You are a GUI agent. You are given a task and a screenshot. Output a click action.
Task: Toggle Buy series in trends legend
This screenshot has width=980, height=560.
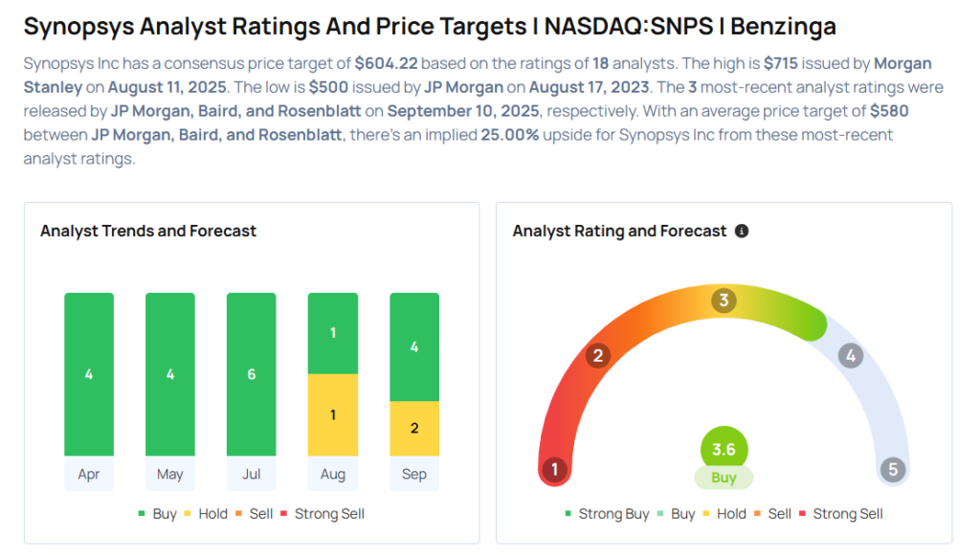(x=157, y=514)
